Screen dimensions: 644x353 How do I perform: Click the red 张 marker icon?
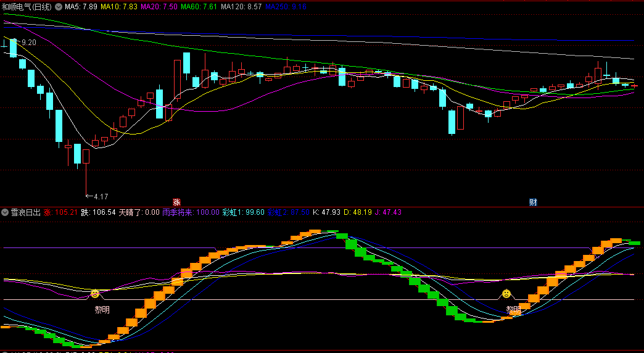(x=176, y=202)
